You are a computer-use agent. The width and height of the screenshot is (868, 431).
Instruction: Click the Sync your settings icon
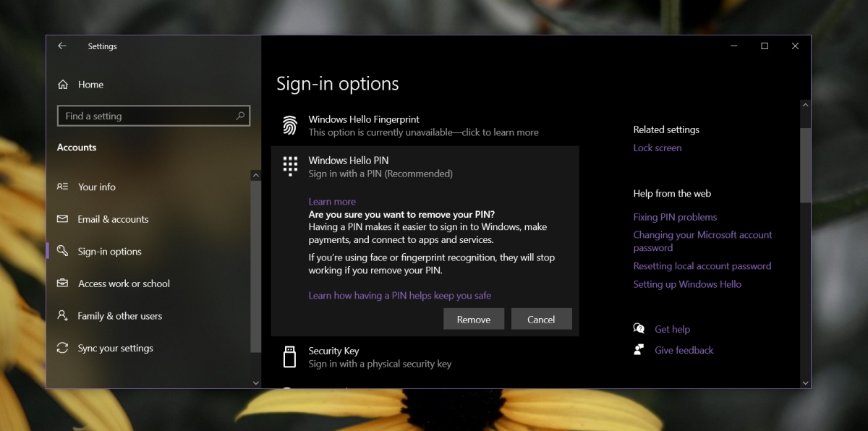coord(62,348)
